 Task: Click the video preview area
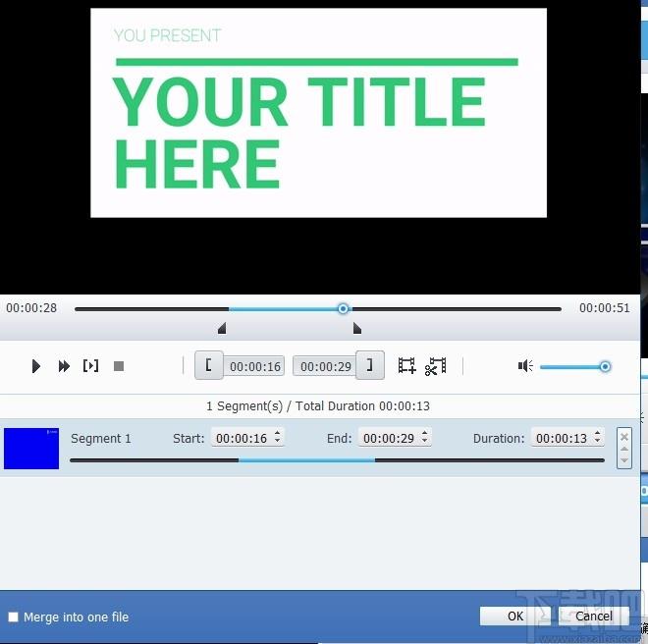(x=319, y=147)
